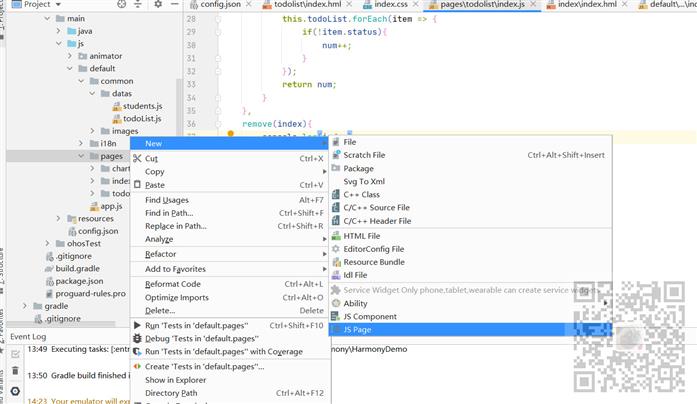Create new C++ Class

pyautogui.click(x=470, y=195)
